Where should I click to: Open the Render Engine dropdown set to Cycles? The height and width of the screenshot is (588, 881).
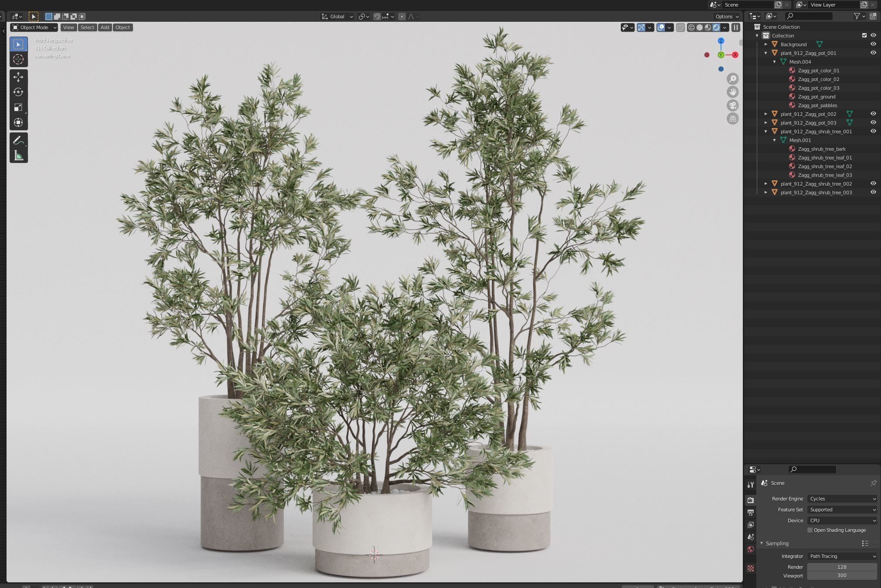tap(841, 499)
